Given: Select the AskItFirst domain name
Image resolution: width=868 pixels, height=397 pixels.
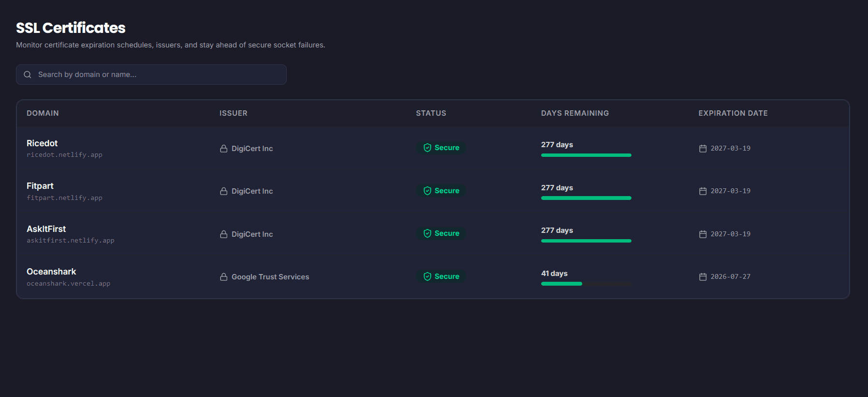Looking at the screenshot, I should pyautogui.click(x=46, y=229).
